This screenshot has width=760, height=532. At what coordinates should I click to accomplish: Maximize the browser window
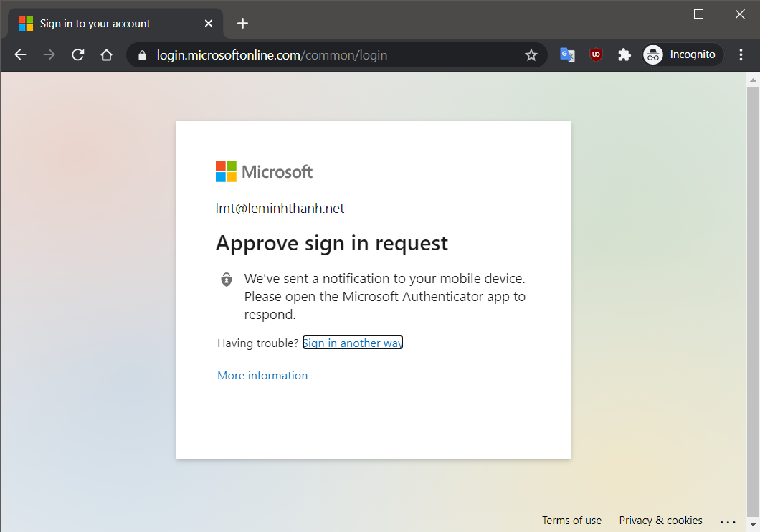click(698, 14)
